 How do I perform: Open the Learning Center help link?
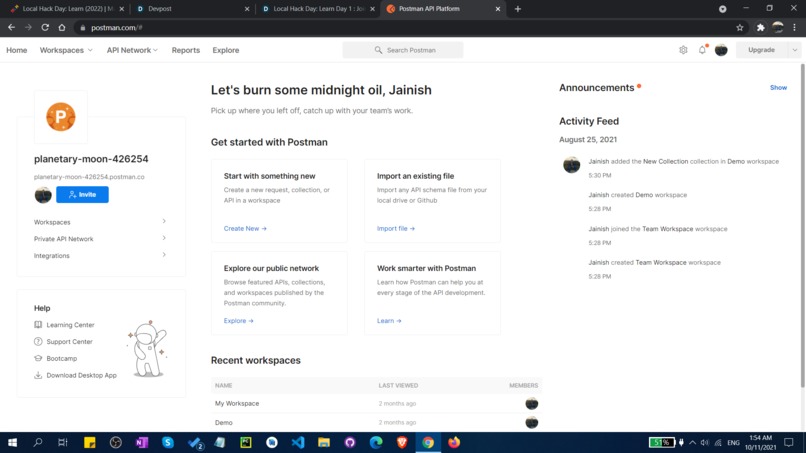(70, 324)
